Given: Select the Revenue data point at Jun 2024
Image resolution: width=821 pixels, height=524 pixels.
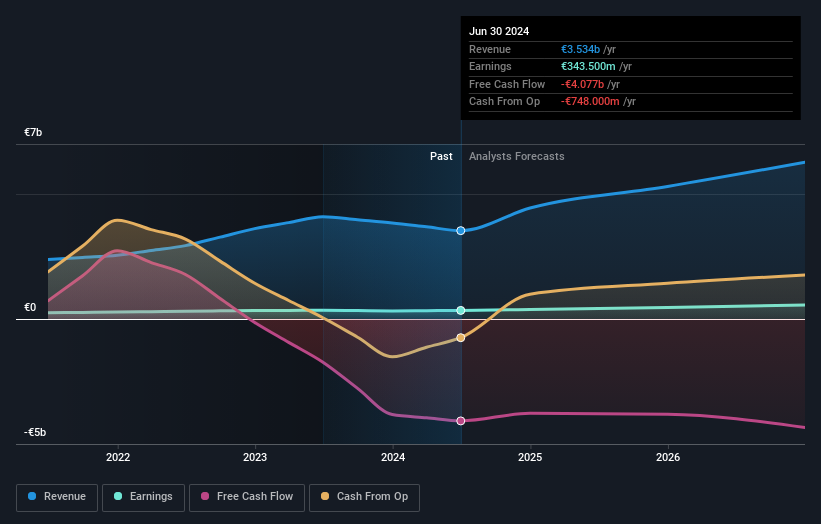Looking at the screenshot, I should pyautogui.click(x=461, y=231).
